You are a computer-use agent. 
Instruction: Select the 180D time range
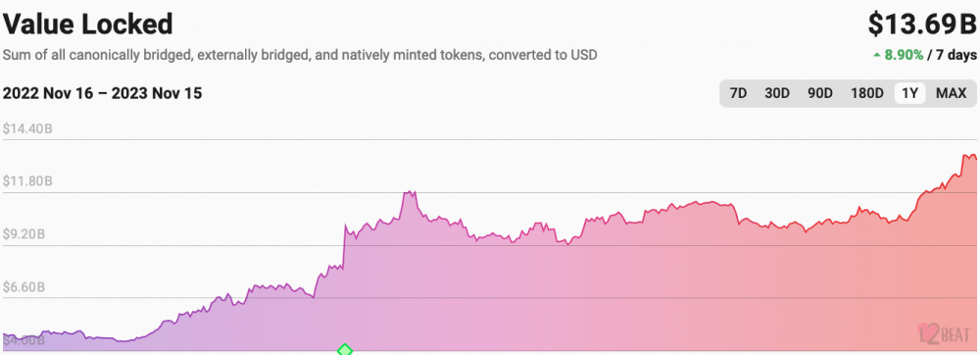click(866, 94)
